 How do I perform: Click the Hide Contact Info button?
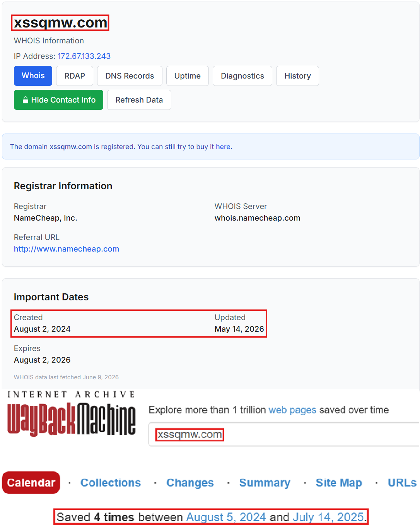58,100
